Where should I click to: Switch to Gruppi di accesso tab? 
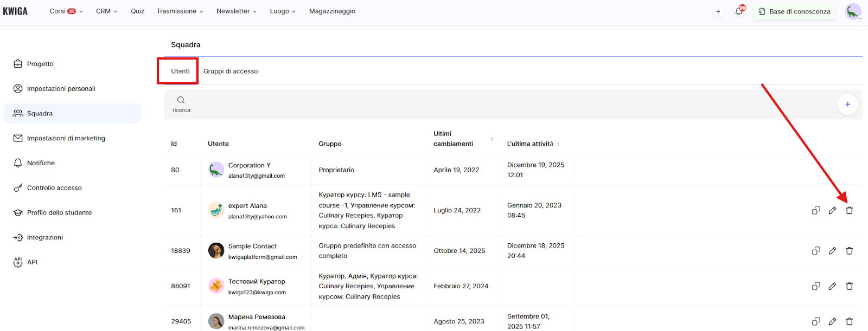[x=231, y=72]
